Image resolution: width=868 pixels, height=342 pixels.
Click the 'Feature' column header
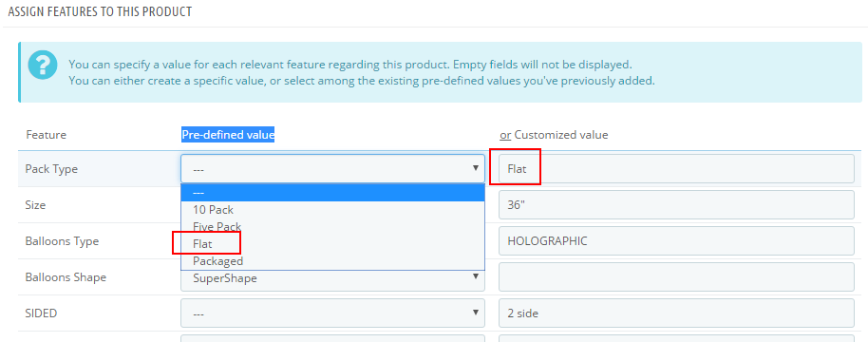[x=46, y=135]
